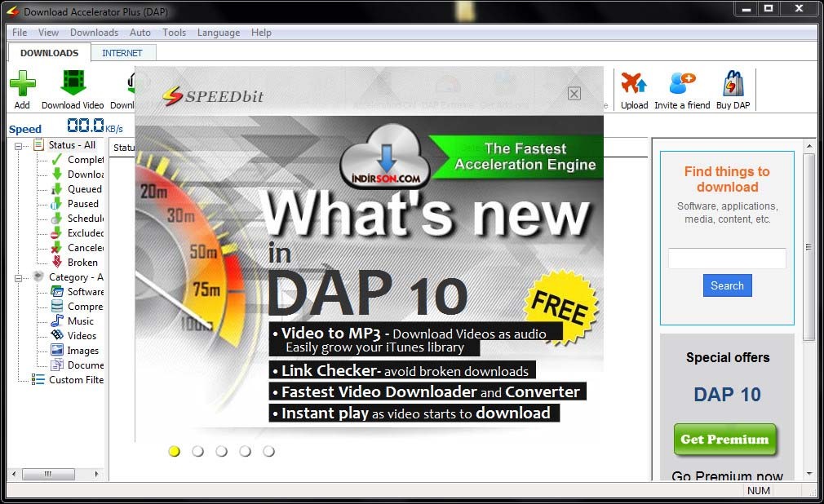Go to second slide indicator dot
The height and width of the screenshot is (504, 824).
click(x=198, y=452)
